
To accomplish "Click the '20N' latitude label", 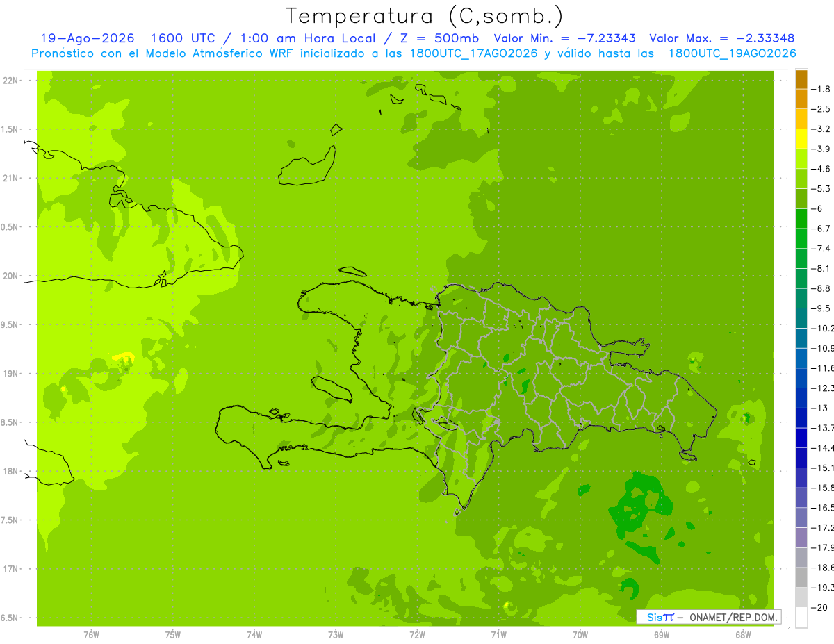I will (x=10, y=276).
